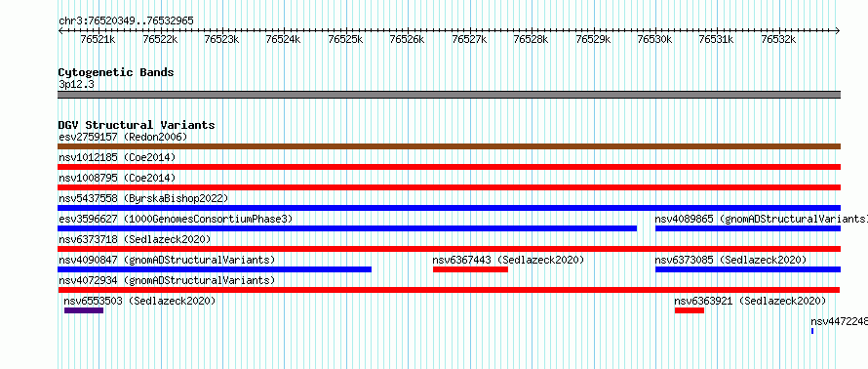Image resolution: width=868 pixels, height=369 pixels.
Task: Click the DGV Structural Variants heading
Action: point(137,125)
